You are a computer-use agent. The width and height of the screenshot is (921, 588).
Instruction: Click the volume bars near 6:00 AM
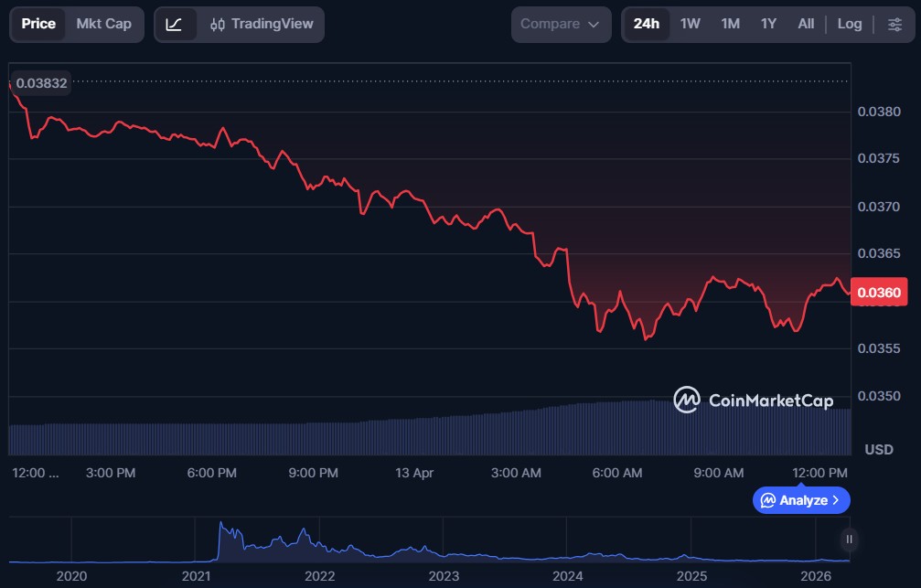point(617,428)
